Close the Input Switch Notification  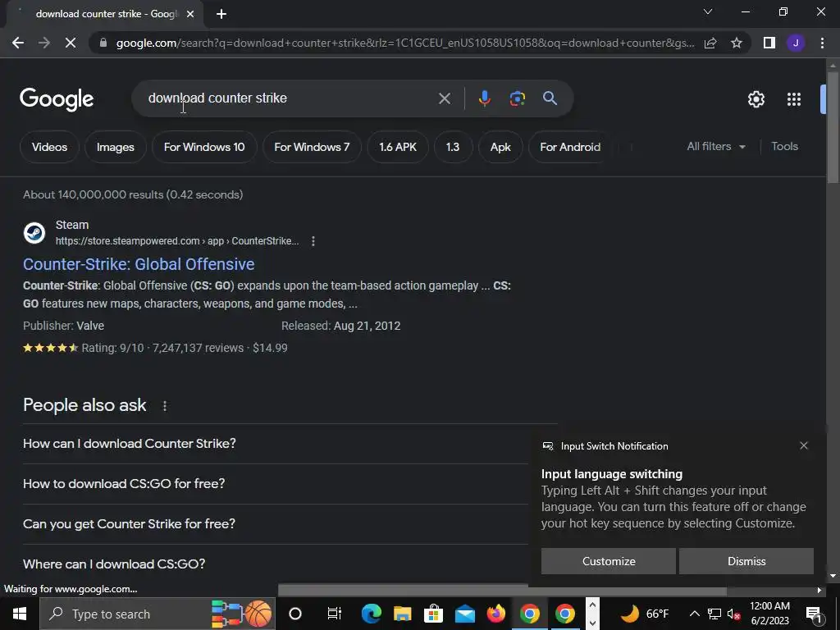coord(804,445)
